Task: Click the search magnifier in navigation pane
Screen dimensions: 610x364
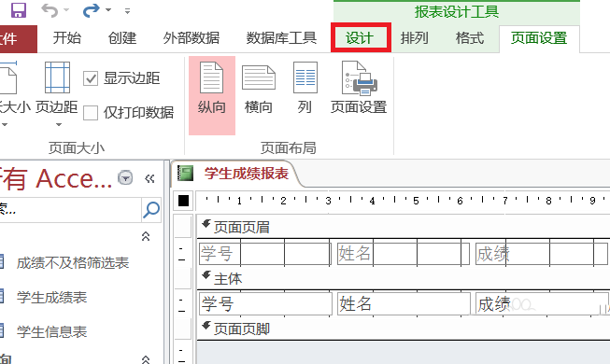Action: pyautogui.click(x=151, y=210)
